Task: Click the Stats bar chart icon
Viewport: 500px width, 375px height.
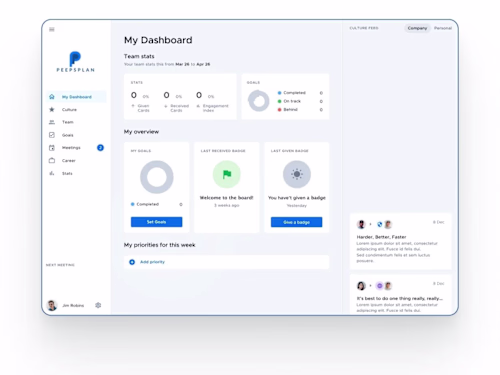Action: [52, 173]
